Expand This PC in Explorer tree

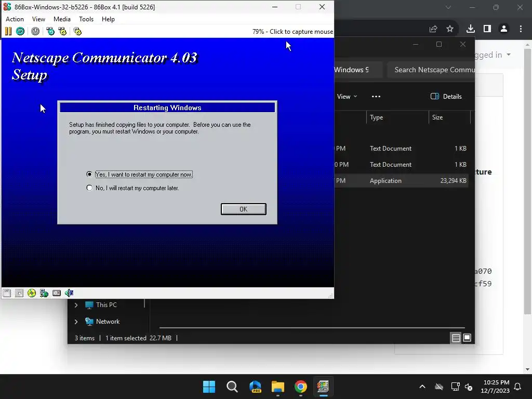pos(76,305)
